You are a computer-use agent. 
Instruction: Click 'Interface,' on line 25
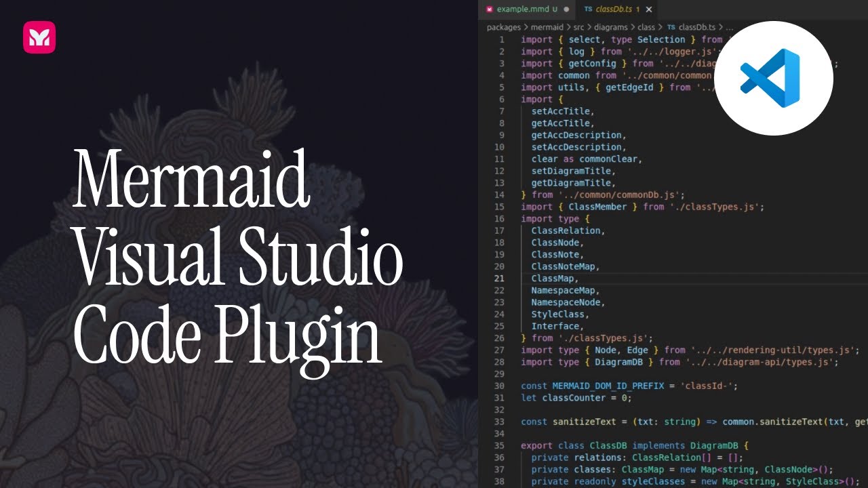[557, 326]
